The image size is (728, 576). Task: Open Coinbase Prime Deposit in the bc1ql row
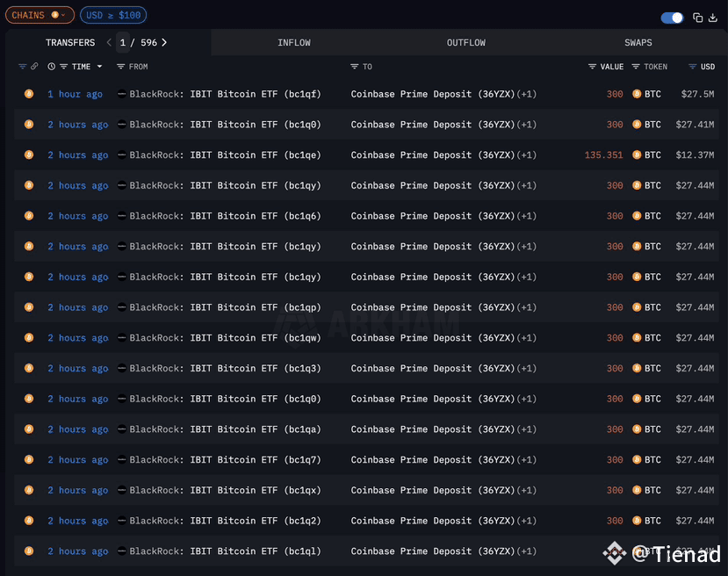point(433,551)
